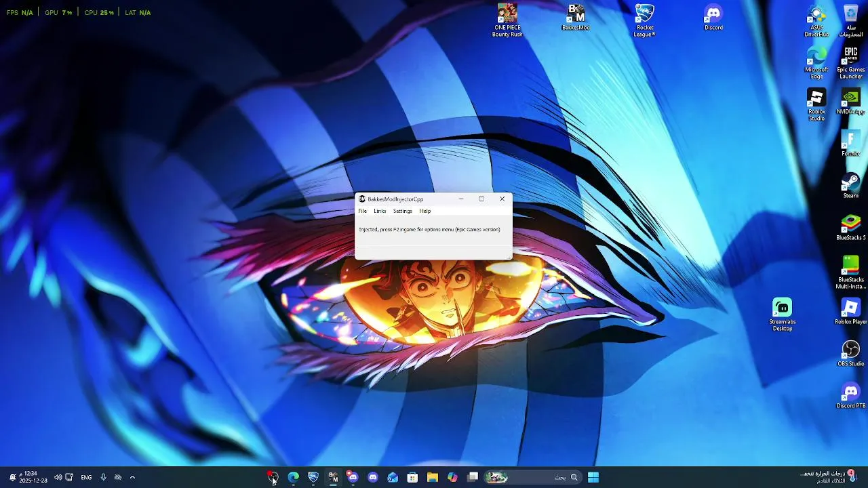Image resolution: width=868 pixels, height=488 pixels.
Task: Open the clock and date panel
Action: click(x=33, y=477)
